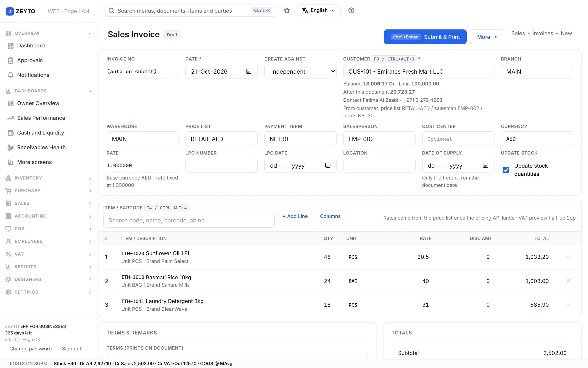
Task: Click Submit & Print button
Action: click(x=425, y=37)
